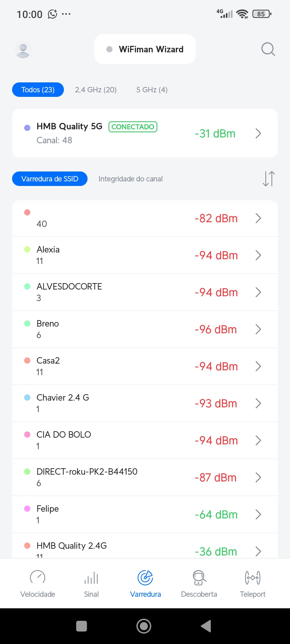Expand the DIRECT-roku-PK2-B44150 network chevron
This screenshot has height=644, width=290.
258,477
